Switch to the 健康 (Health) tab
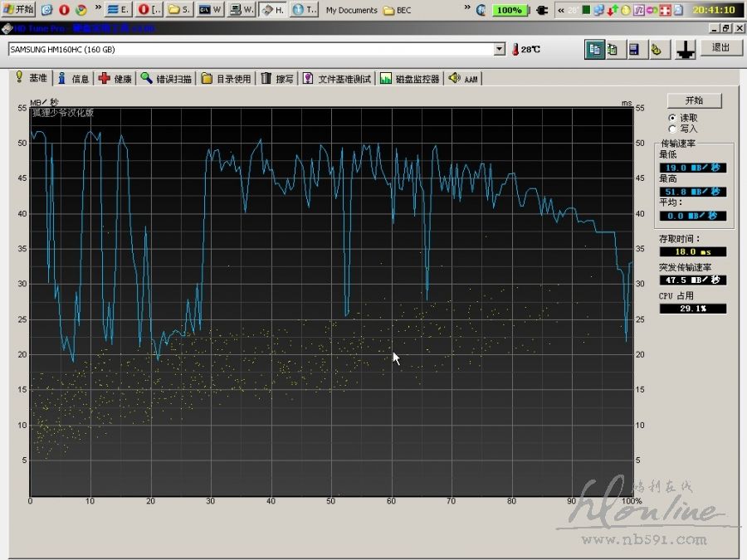Screen dimensions: 747x560 115,79
